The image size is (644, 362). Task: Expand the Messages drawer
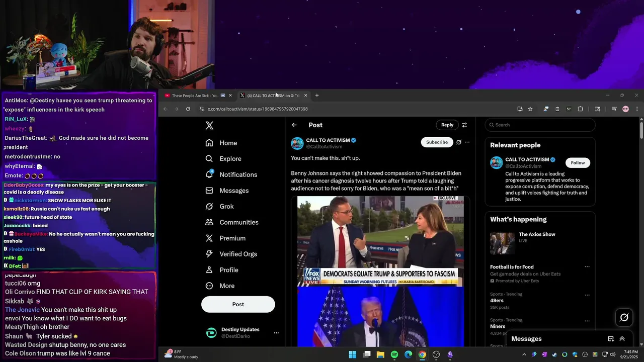pyautogui.click(x=622, y=339)
